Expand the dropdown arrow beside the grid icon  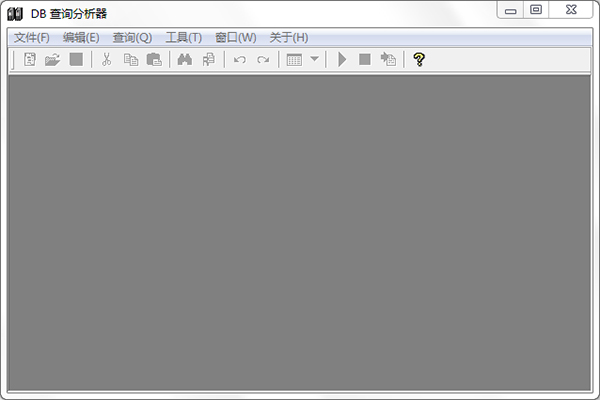click(x=314, y=59)
